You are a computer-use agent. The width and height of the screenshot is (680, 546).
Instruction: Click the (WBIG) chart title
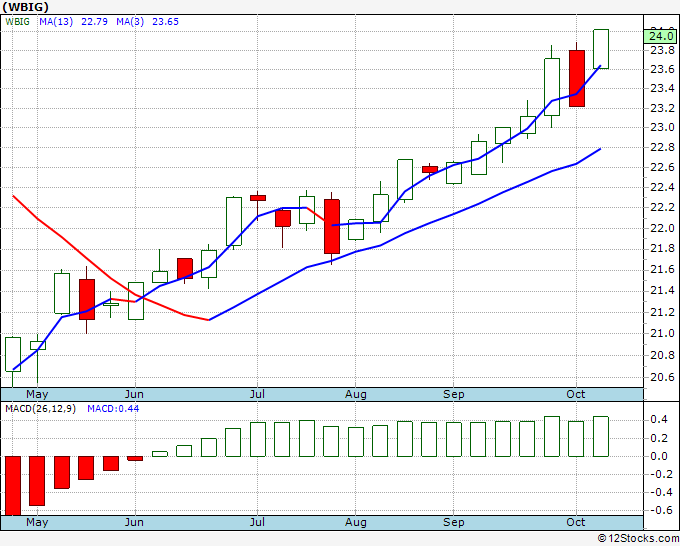(x=25, y=7)
